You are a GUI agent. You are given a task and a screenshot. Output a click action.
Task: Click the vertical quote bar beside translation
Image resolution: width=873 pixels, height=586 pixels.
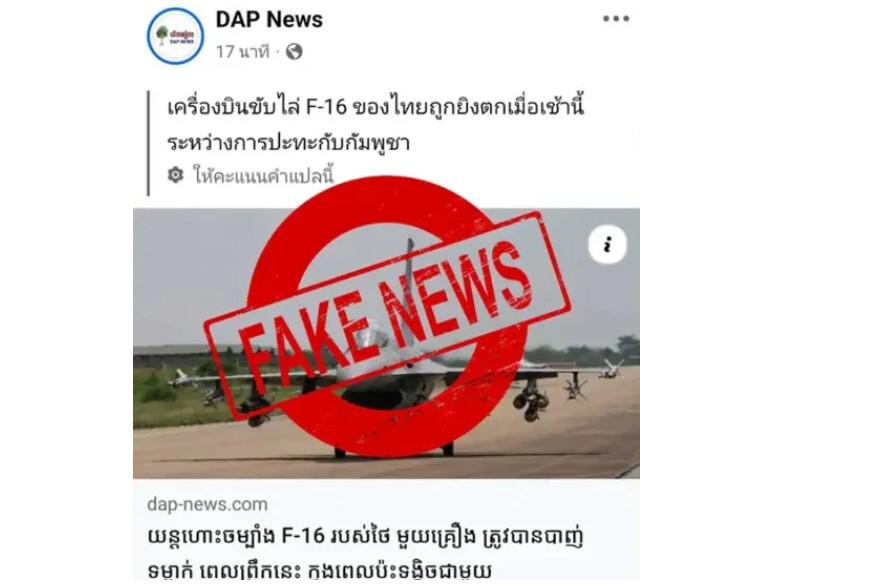click(x=148, y=143)
